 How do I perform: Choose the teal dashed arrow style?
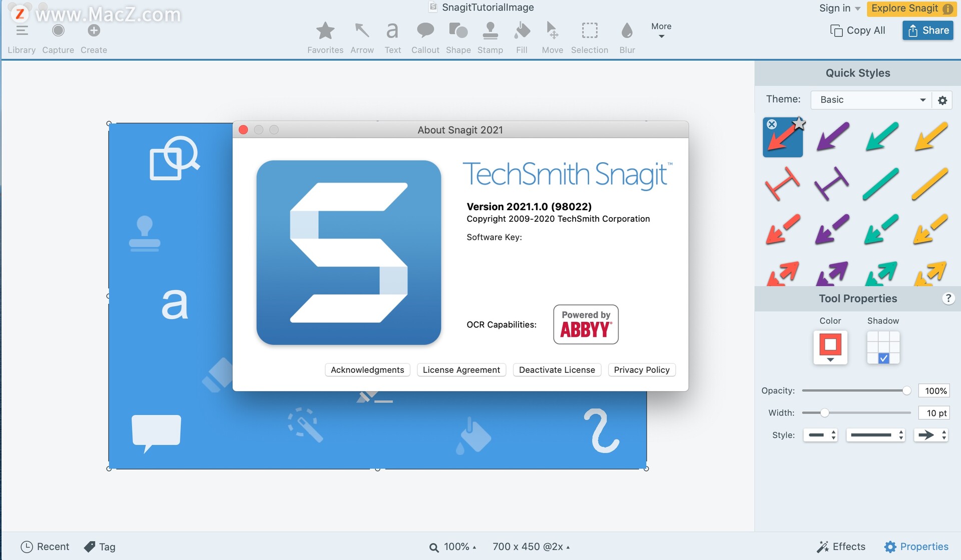[x=880, y=229]
